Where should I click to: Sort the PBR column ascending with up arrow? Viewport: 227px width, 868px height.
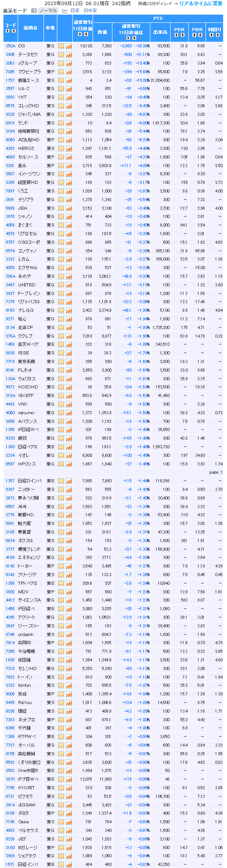pos(195,35)
